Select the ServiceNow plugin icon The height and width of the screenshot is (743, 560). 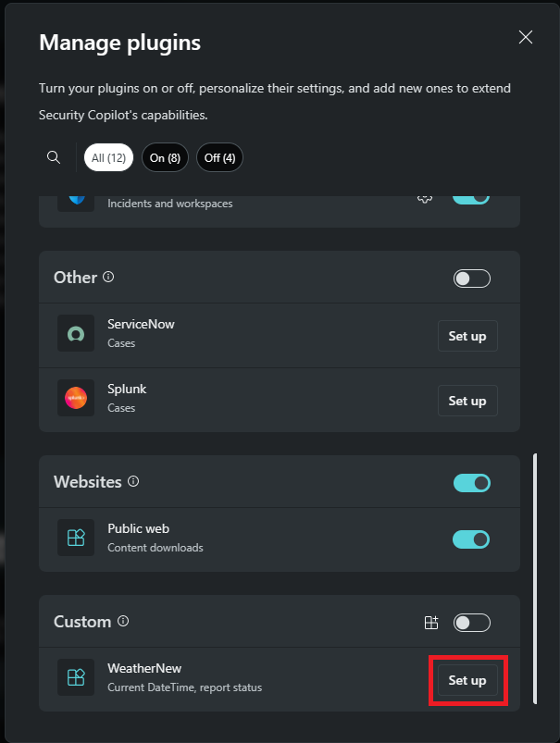tap(75, 334)
